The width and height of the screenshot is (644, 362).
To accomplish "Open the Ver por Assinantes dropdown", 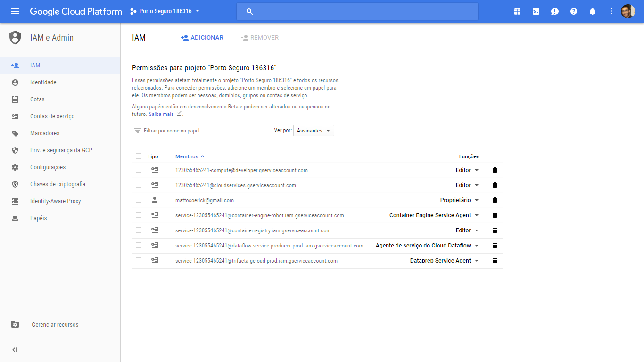I will pyautogui.click(x=314, y=131).
